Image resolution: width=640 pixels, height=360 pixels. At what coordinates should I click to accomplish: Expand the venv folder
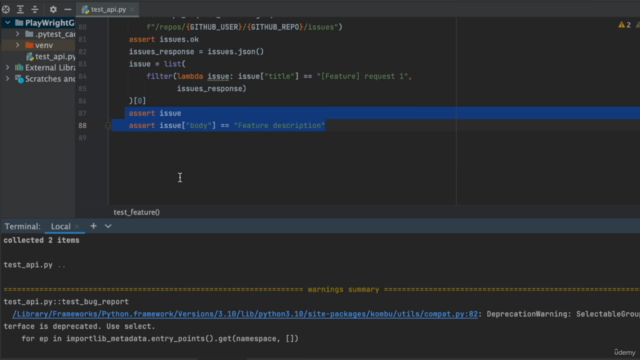click(x=18, y=45)
